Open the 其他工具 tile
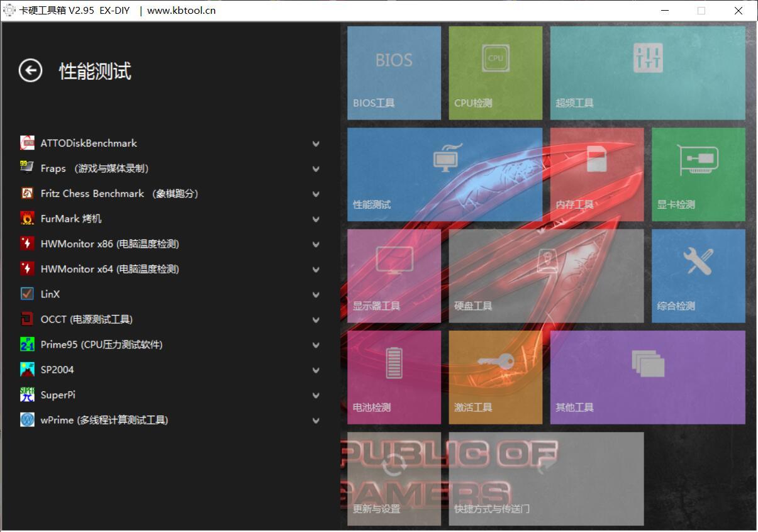The height and width of the screenshot is (532, 758). point(648,377)
